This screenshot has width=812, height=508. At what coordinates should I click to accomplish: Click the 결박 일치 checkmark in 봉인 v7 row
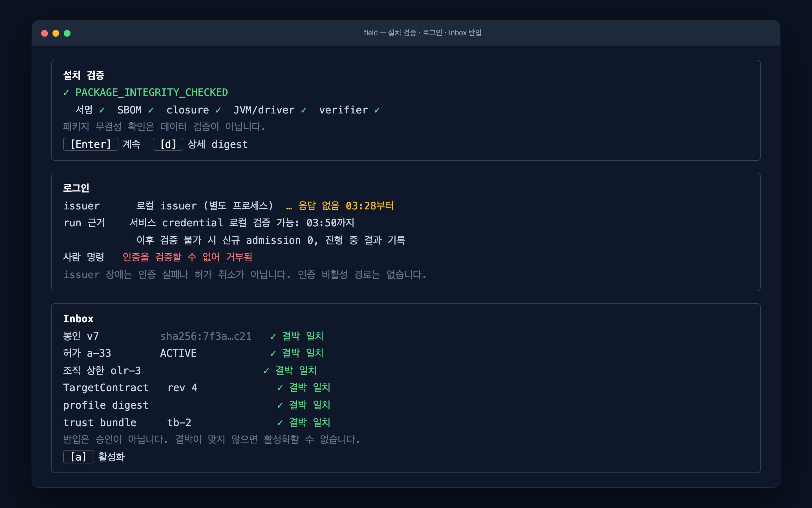(x=273, y=336)
